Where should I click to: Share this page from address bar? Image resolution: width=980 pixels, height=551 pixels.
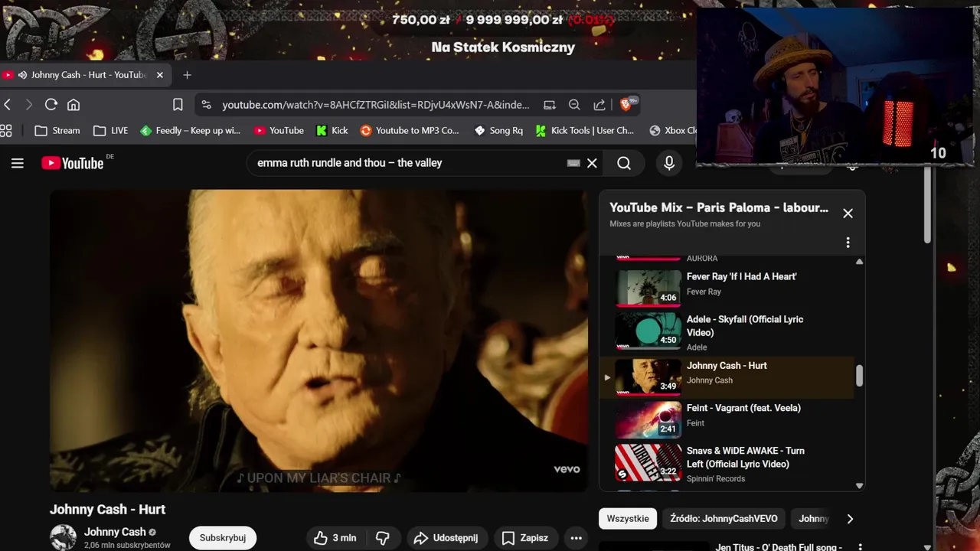pyautogui.click(x=599, y=105)
